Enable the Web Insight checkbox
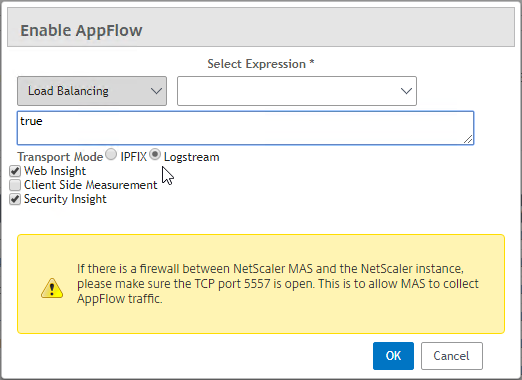Screen dimensions: 522x380 pos(15,171)
